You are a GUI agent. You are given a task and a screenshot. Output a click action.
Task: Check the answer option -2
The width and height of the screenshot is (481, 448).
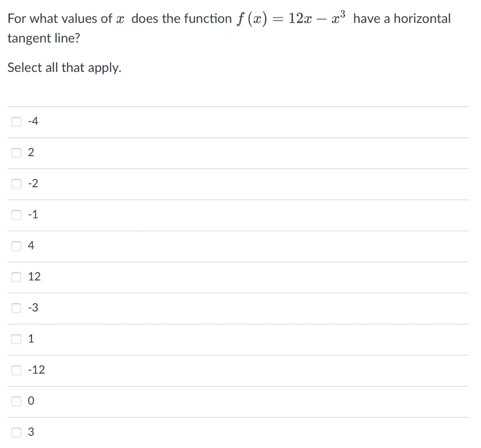[x=16, y=183]
